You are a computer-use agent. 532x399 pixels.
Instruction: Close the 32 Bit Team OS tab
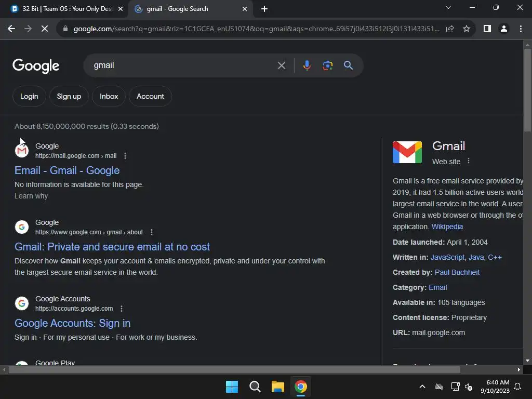[x=121, y=9]
